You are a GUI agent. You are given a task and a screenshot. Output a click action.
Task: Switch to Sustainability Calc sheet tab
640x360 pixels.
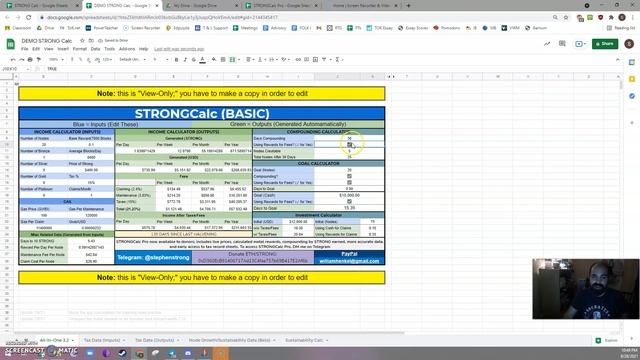click(x=304, y=340)
